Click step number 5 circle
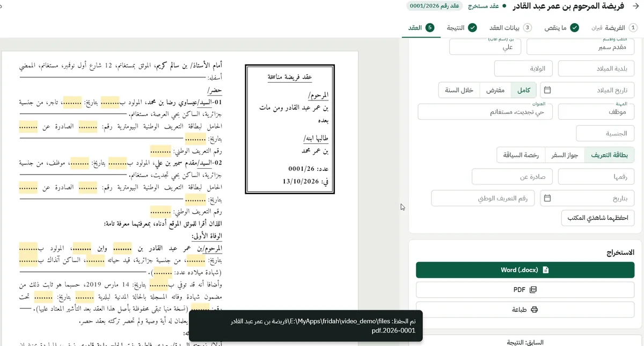This screenshot has width=644, height=346. tap(429, 27)
